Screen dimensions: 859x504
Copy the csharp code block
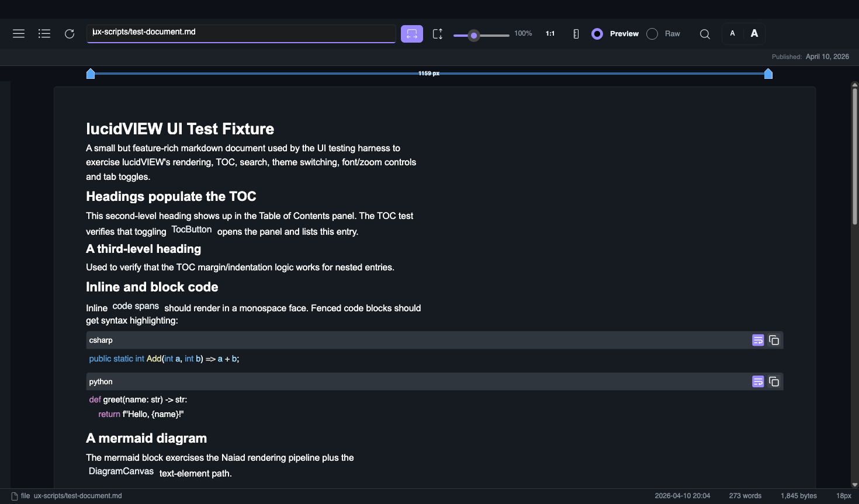774,340
